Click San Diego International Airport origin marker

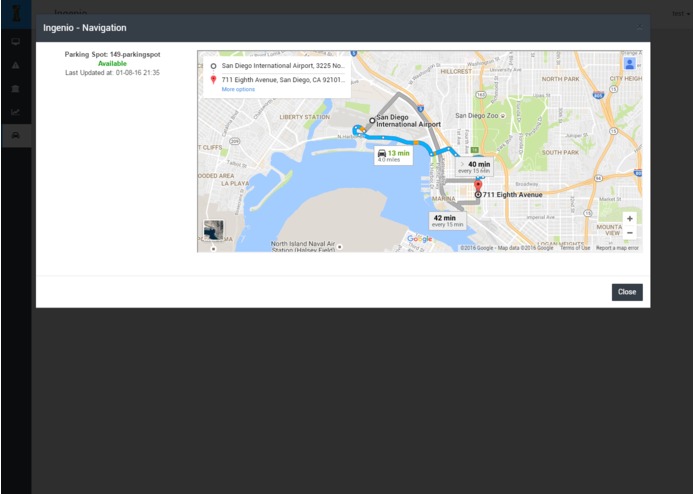point(372,121)
